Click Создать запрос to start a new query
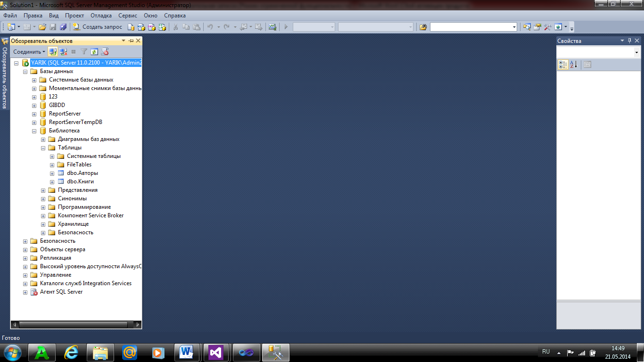Viewport: 644px width, 362px height. [x=97, y=27]
